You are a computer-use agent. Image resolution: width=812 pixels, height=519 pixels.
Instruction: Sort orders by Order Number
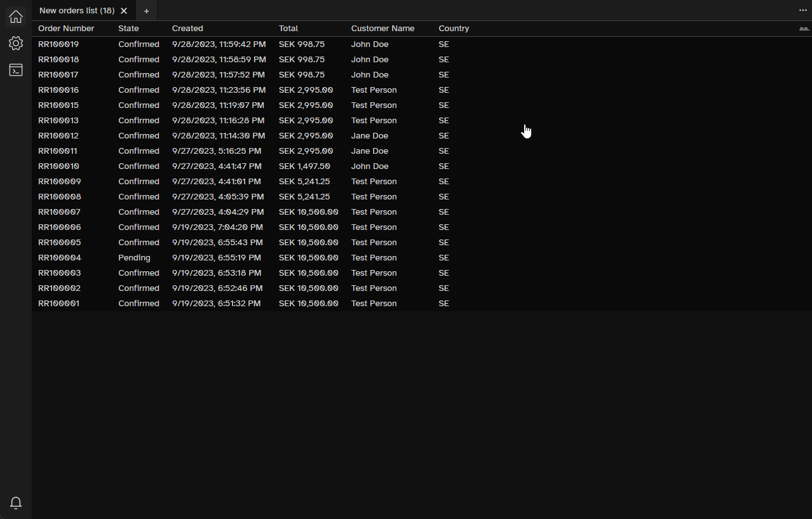(x=65, y=29)
